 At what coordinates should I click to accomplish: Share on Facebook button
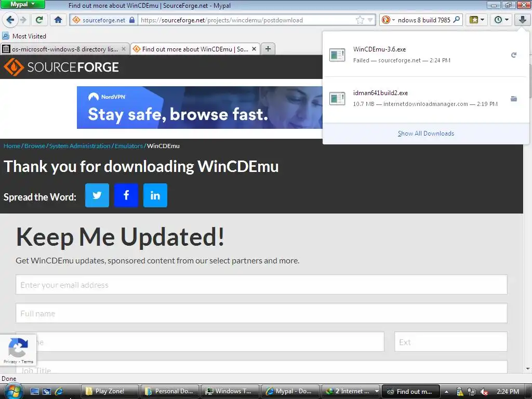tap(126, 195)
